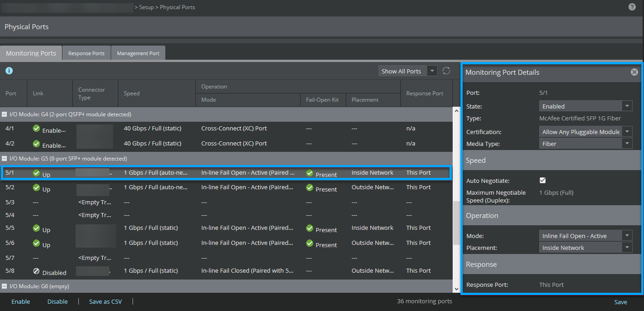Click the green link status icon for port 4/2
The width and height of the screenshot is (644, 311).
36,144
